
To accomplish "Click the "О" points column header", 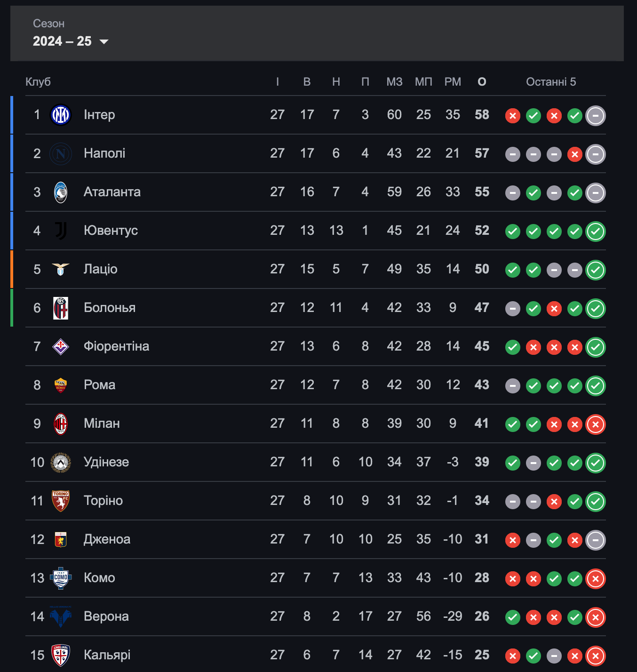I will 482,82.
